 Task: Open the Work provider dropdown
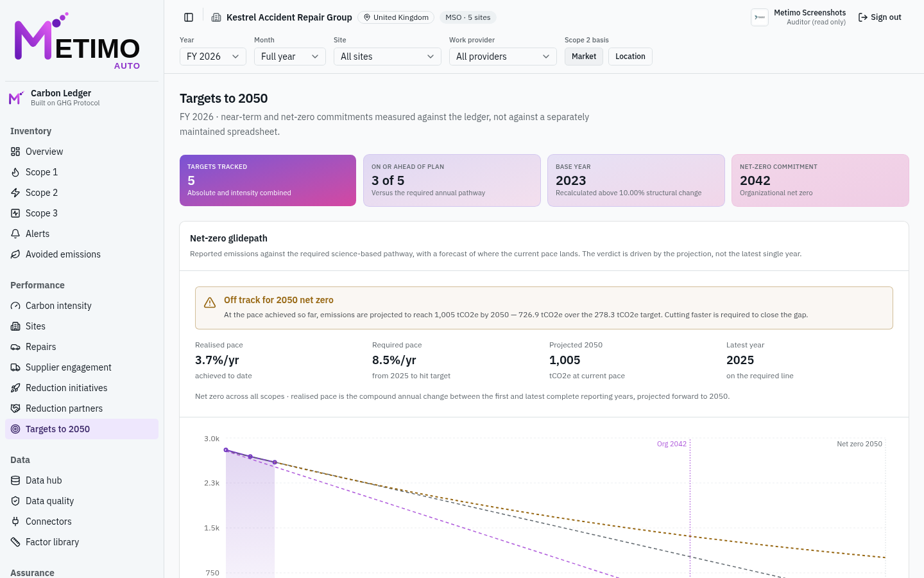(x=503, y=57)
